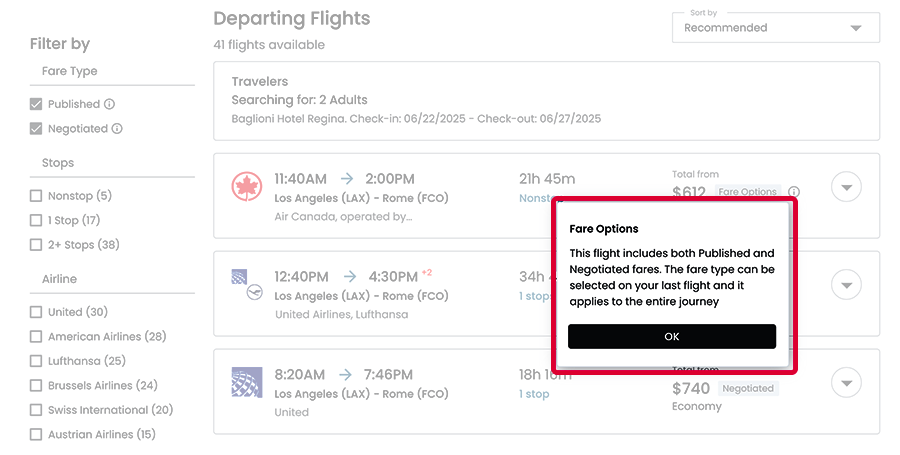Select the Swiss International (20) checkbox
The width and height of the screenshot is (900, 455).
(37, 410)
